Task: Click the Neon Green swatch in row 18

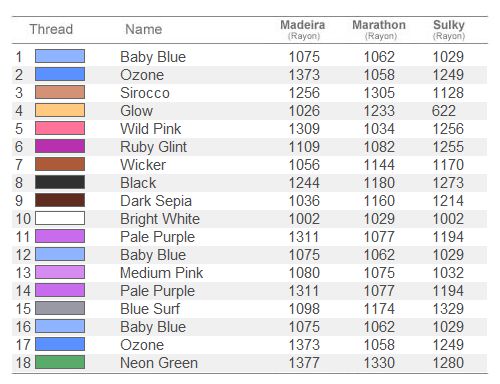Action: coord(60,362)
